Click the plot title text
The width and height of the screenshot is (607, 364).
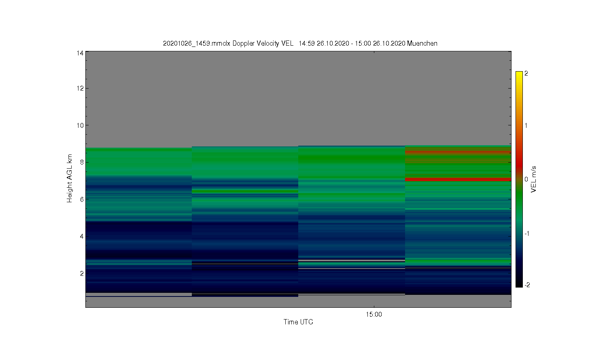[300, 43]
